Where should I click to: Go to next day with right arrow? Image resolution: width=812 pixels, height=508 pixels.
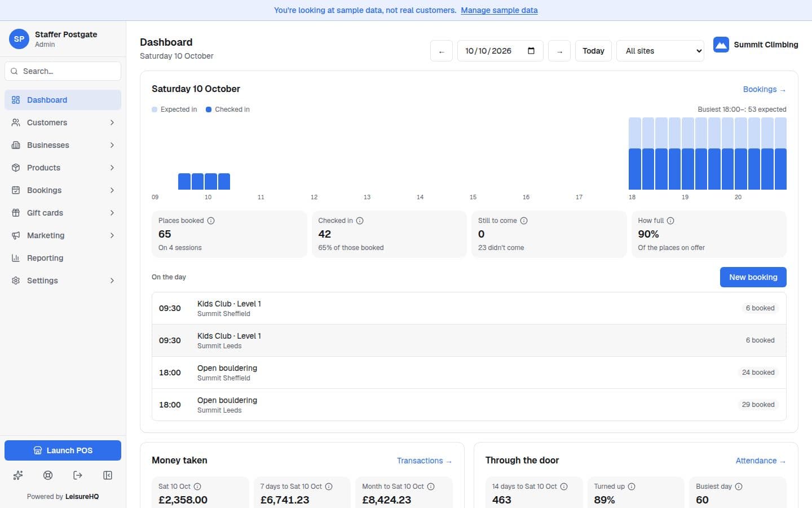click(559, 51)
